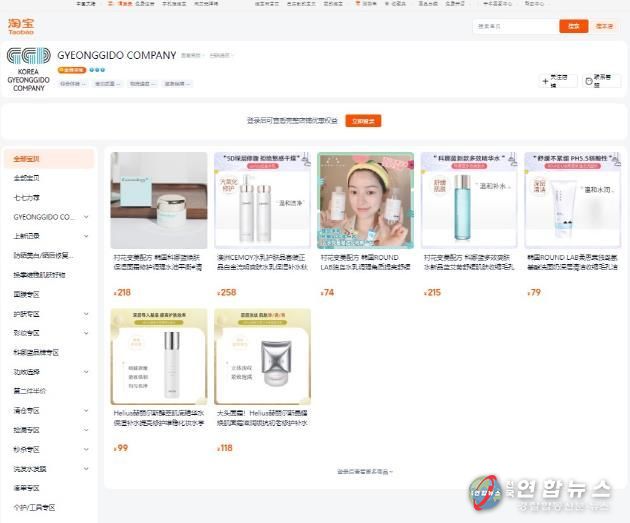This screenshot has height=523, width=630.
Task: Open first dropdown tag under store badges
Action: coord(72,84)
